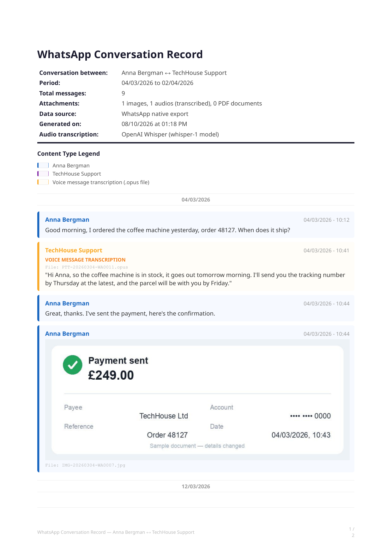Click Anna Bergman's name on the 10:12 message
392x554 pixels.
[67, 220]
